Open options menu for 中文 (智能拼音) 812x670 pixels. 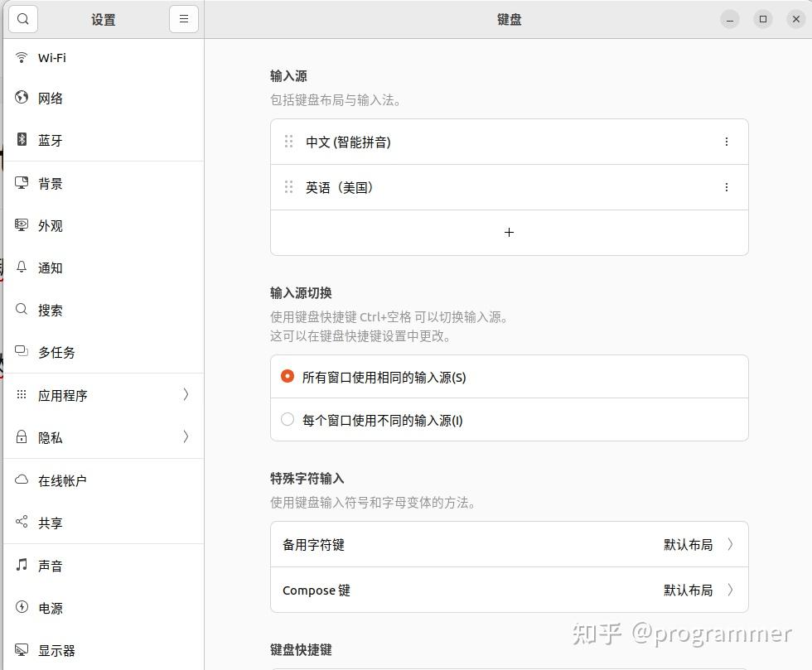[727, 142]
